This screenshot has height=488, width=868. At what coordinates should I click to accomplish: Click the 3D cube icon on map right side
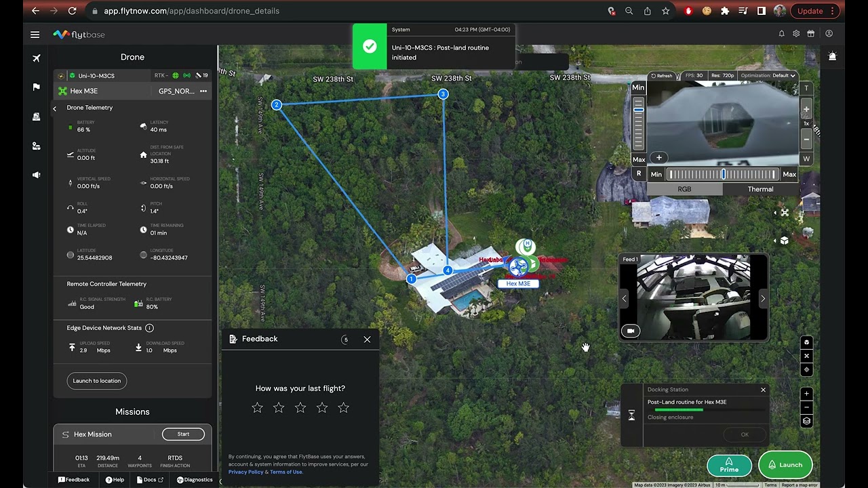[x=785, y=241]
